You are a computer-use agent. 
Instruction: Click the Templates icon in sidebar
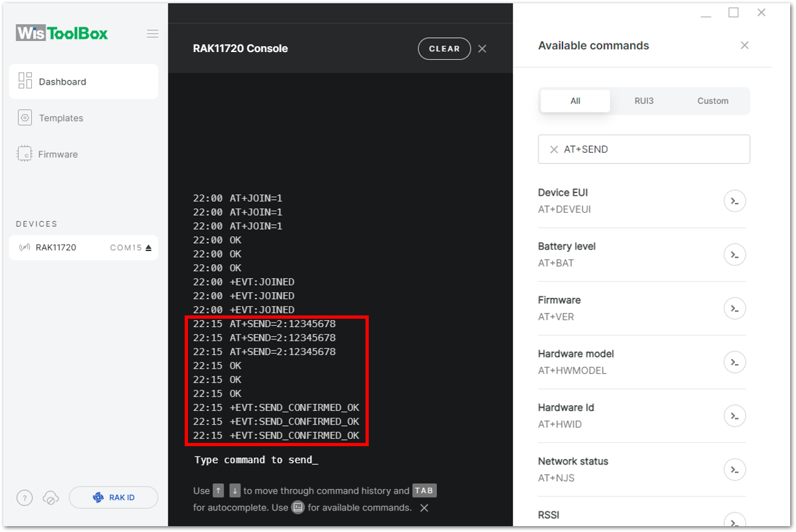25,118
